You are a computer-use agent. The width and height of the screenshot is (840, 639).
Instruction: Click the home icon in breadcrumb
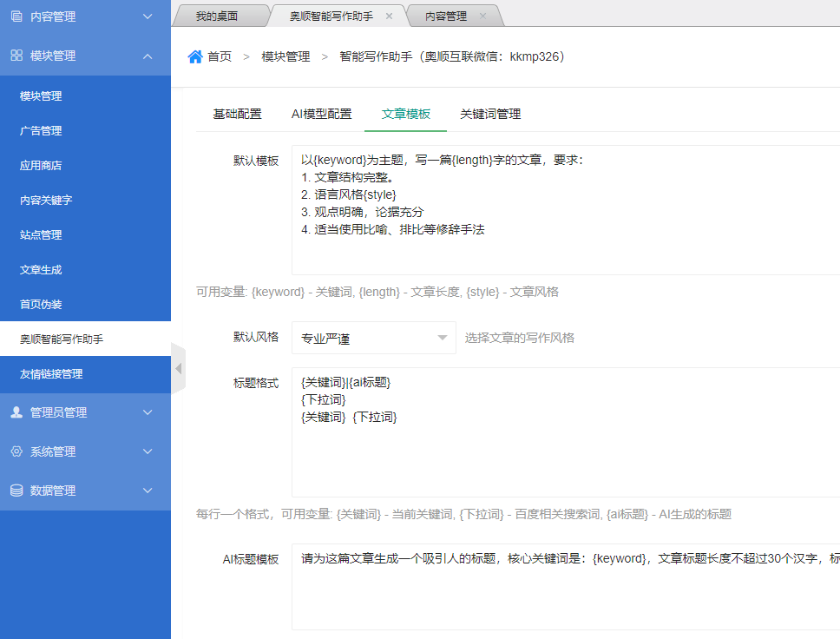tap(195, 56)
